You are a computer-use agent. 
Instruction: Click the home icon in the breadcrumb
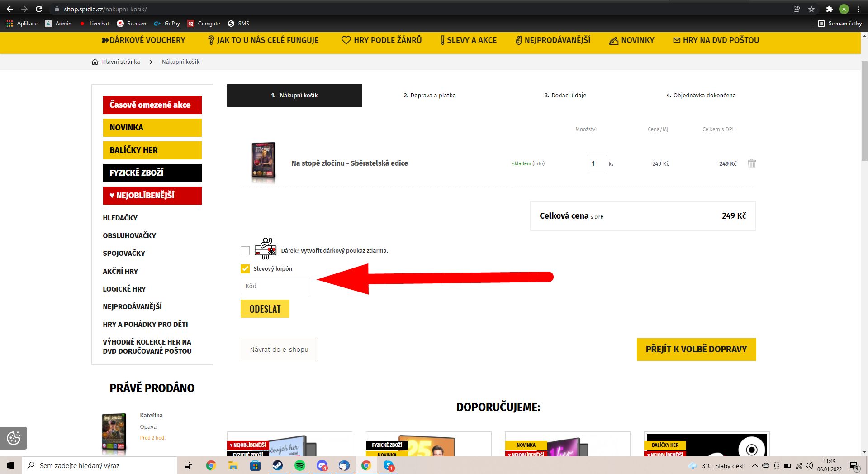pyautogui.click(x=95, y=62)
